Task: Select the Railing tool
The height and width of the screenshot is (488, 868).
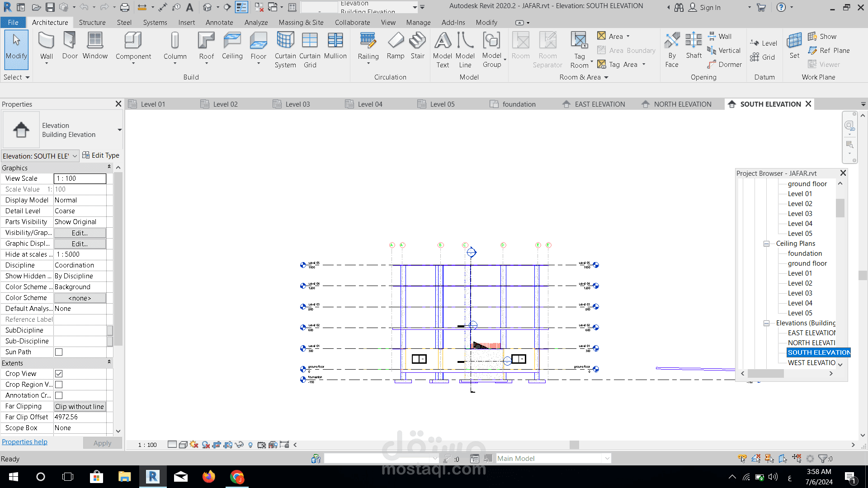Action: click(368, 47)
